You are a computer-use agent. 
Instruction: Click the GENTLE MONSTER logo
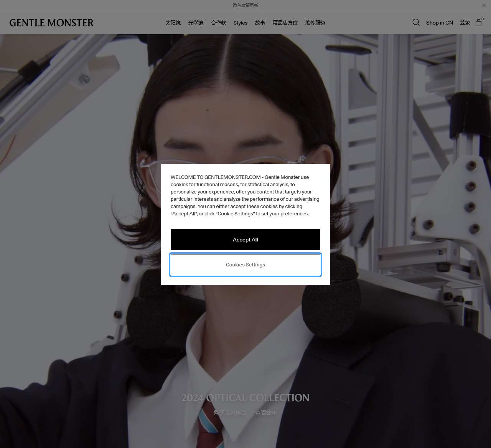pyautogui.click(x=51, y=23)
